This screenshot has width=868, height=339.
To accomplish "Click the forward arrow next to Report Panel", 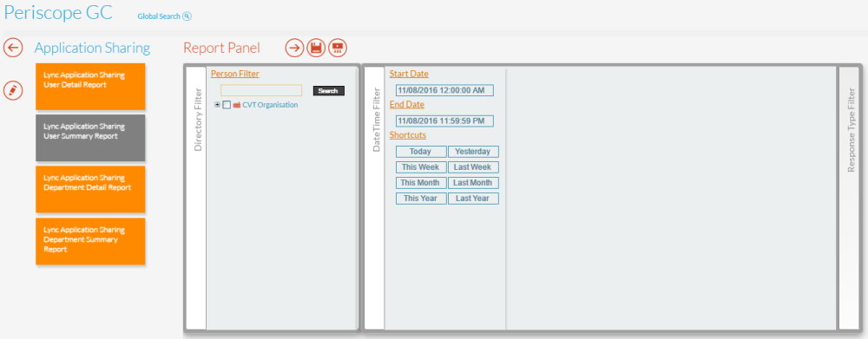I will [x=295, y=48].
